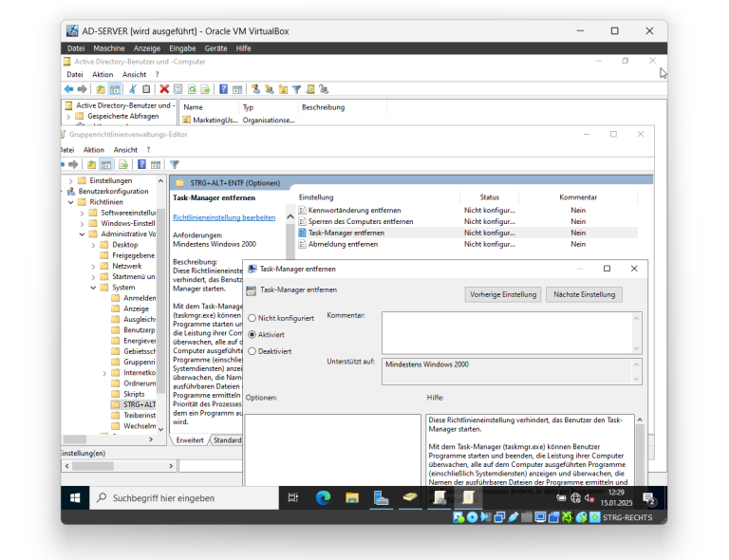Open Microsoft Edge from the taskbar
Screen dimensions: 729x560
[323, 498]
